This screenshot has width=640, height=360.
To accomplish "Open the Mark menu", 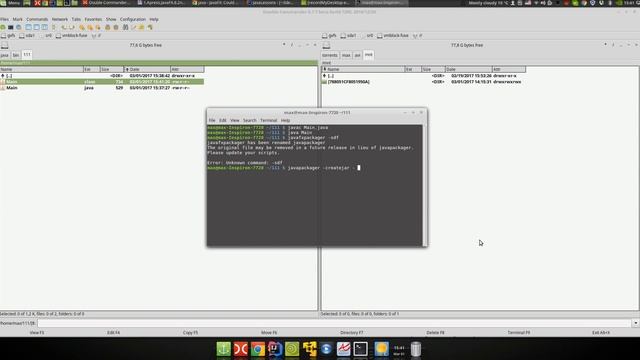I will (18, 19).
